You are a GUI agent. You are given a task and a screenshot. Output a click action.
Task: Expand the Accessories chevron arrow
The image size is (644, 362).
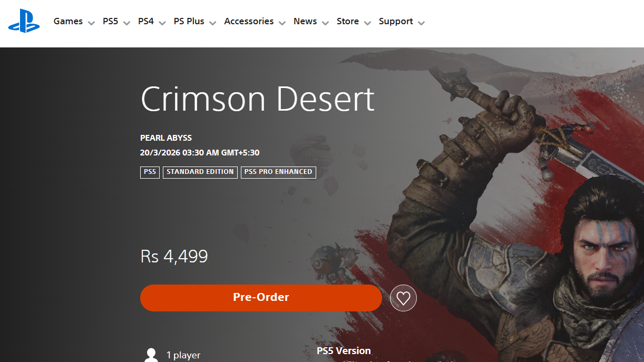[282, 23]
